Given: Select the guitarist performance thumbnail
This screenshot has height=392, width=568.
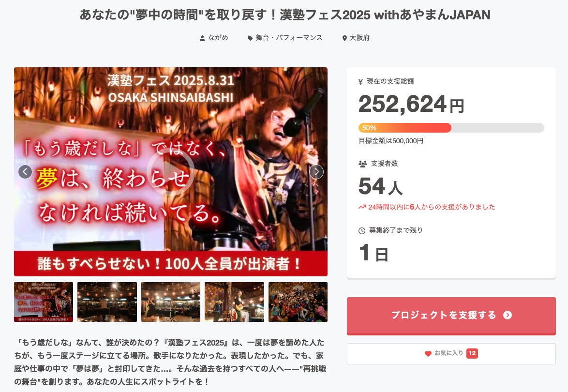Looking at the screenshot, I should 234,302.
